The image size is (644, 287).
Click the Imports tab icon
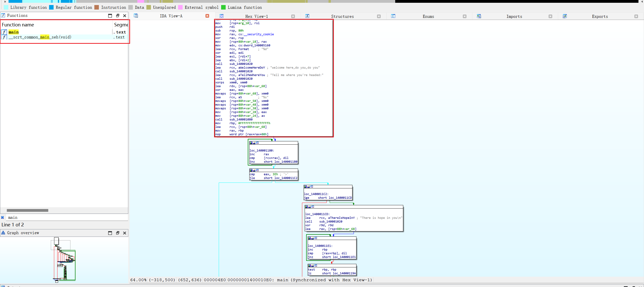click(479, 16)
